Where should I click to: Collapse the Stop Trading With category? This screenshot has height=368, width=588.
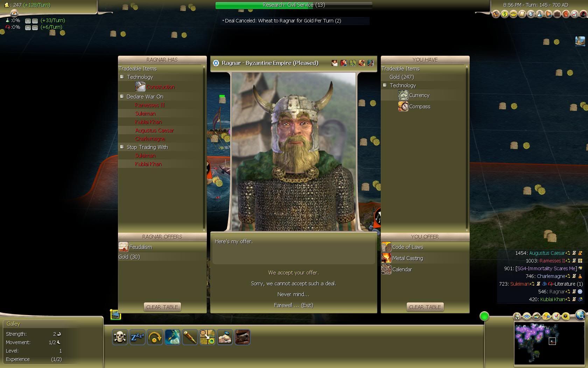click(122, 147)
